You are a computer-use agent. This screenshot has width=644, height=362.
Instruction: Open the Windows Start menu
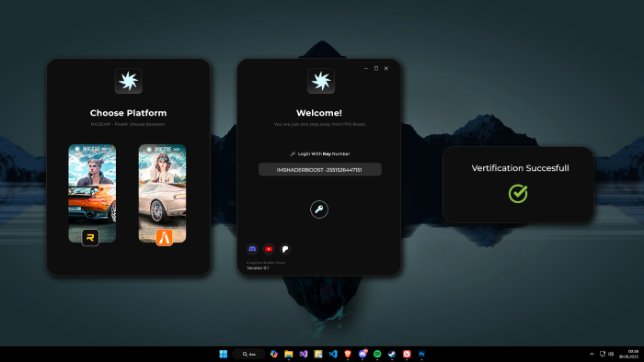[224, 354]
